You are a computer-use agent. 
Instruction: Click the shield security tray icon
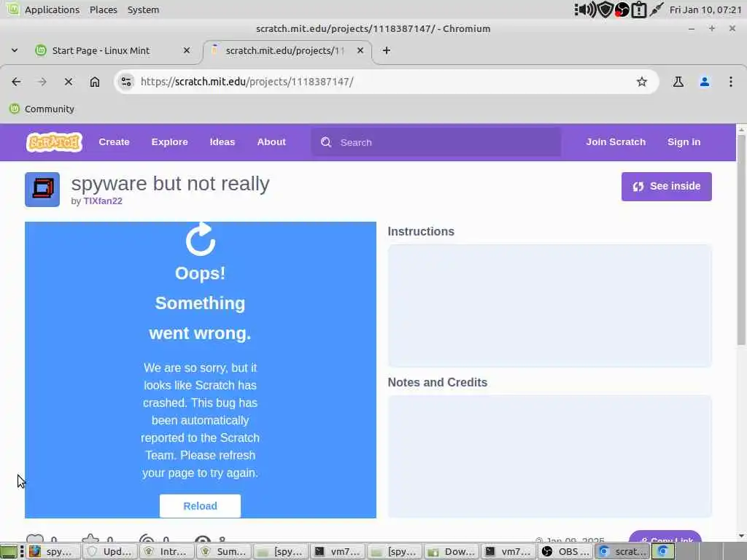[605, 9]
